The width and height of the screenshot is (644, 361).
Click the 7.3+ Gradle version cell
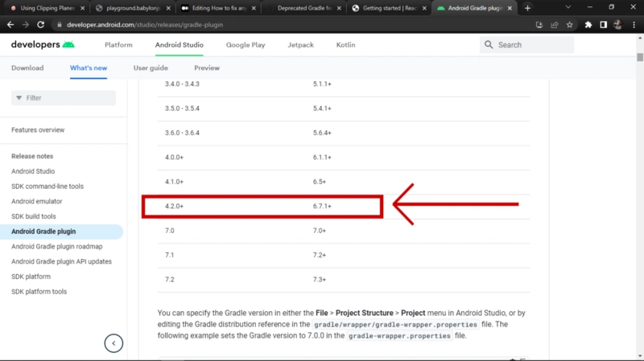pyautogui.click(x=319, y=279)
